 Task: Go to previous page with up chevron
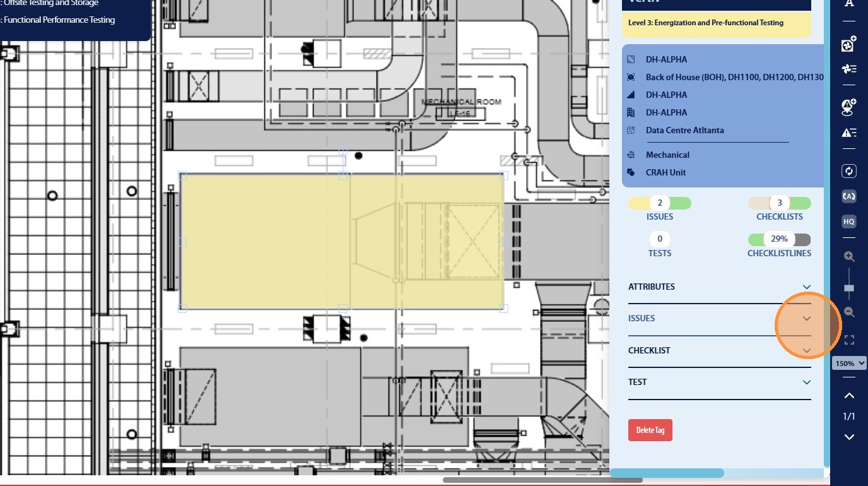coord(849,396)
